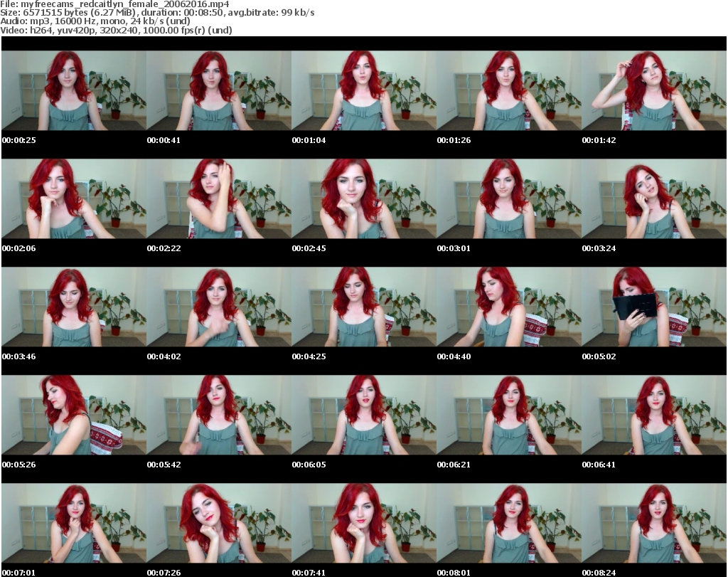Click the 00:05:42 timestamp label

164,464
